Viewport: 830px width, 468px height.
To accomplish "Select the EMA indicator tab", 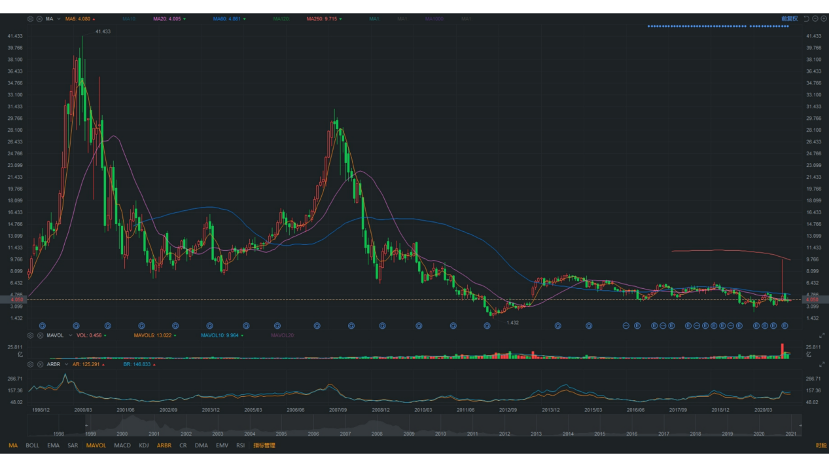I will pos(53,445).
